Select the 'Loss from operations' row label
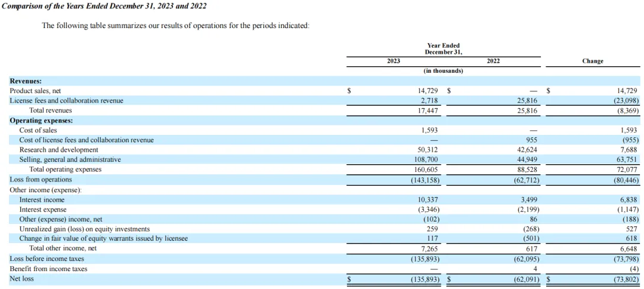Image resolution: width=644 pixels, height=289 pixels. pos(41,179)
